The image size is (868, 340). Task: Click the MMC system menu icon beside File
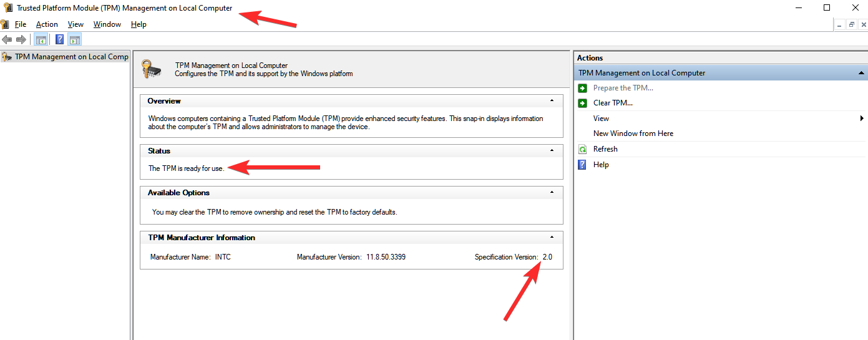[x=5, y=24]
